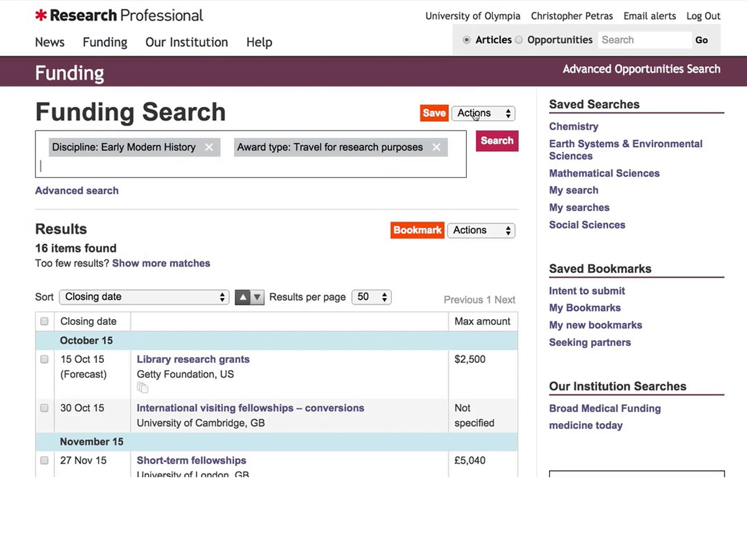Remove the Travel for research purposes filter
The height and width of the screenshot is (560, 747).
click(436, 147)
